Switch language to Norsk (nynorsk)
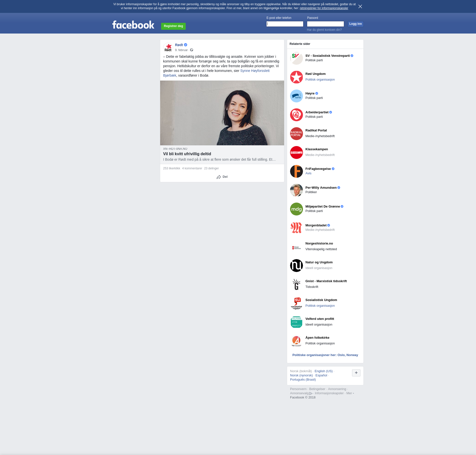 (x=301, y=375)
